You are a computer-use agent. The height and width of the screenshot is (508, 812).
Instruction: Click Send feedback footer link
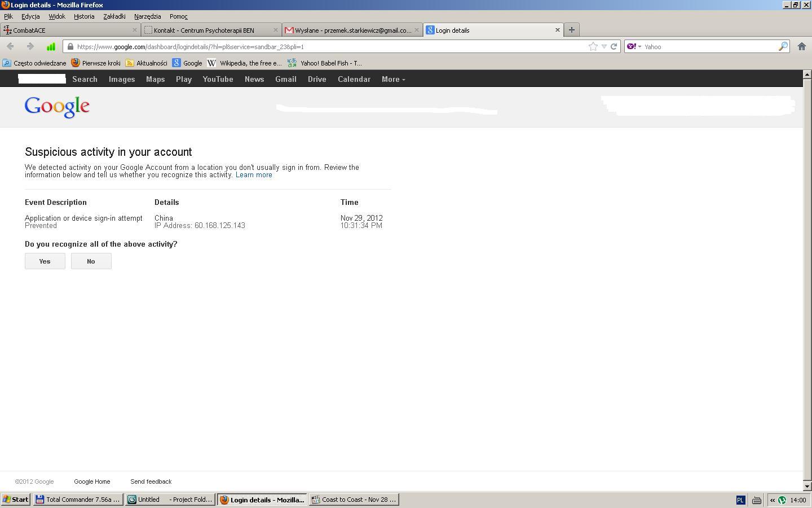click(x=151, y=481)
